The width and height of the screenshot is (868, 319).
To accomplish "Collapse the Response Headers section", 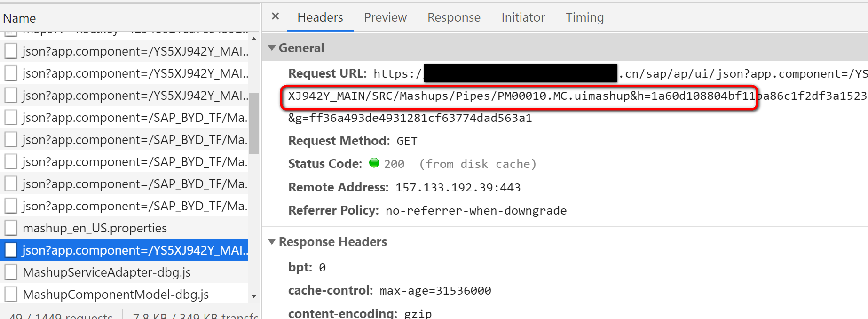I will (272, 242).
